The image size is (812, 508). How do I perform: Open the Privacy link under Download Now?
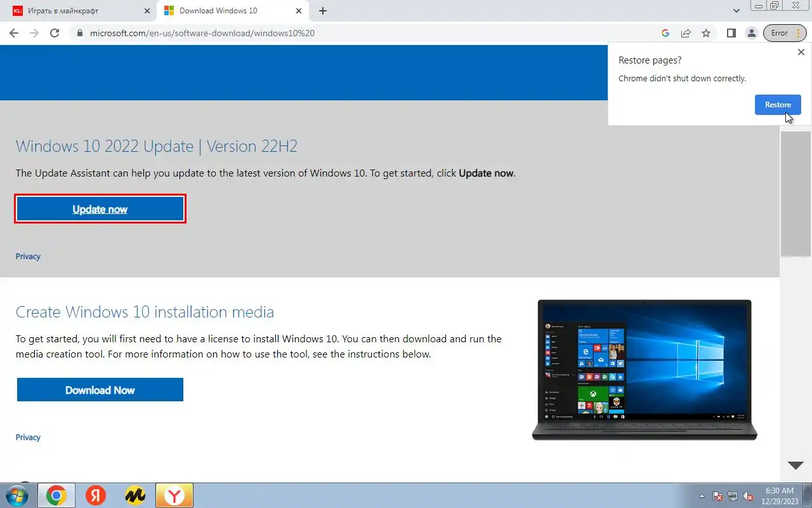(x=28, y=438)
